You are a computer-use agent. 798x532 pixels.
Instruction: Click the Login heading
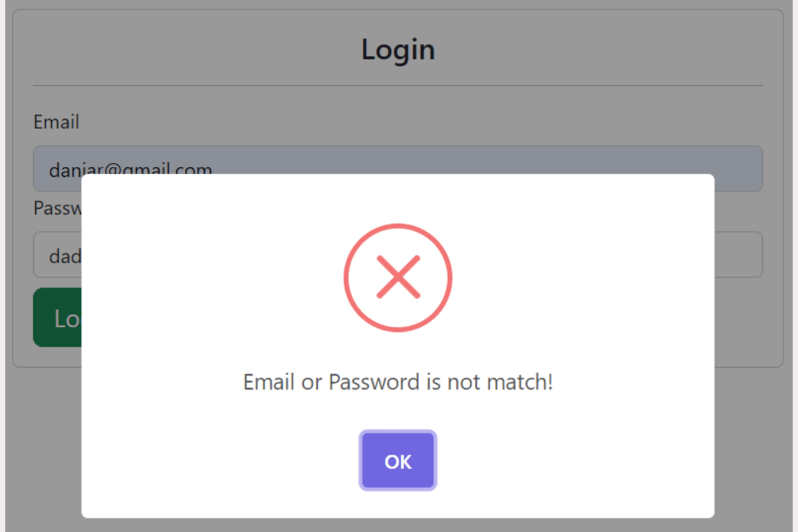398,50
